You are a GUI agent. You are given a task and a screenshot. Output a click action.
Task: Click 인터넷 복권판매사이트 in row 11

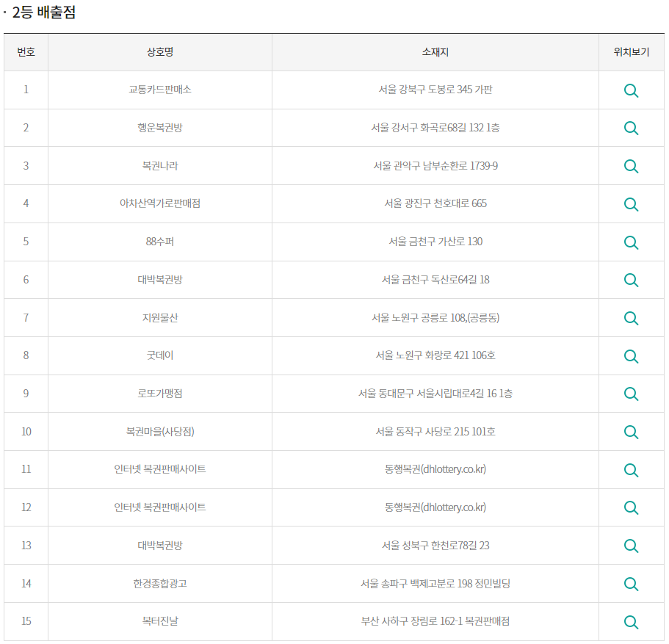coord(160,469)
